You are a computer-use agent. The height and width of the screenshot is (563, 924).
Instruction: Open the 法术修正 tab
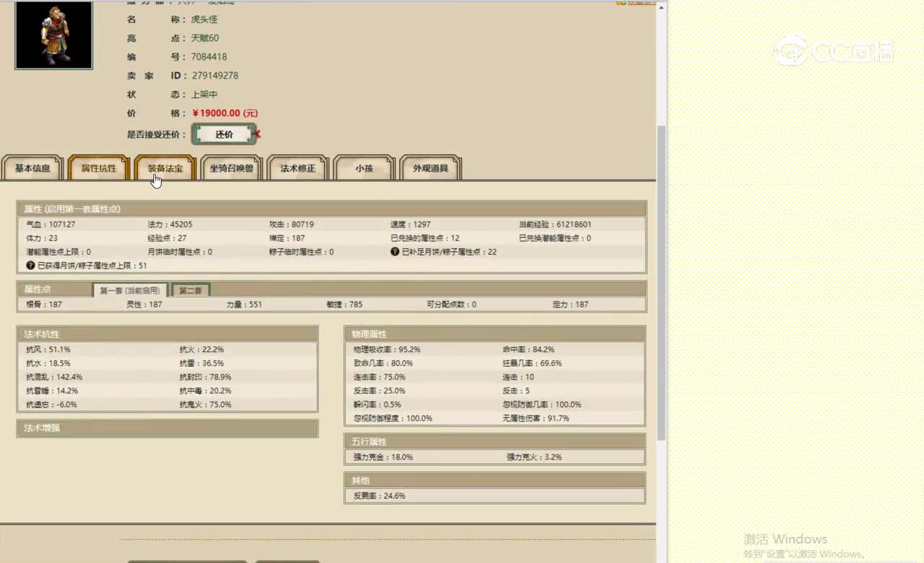(298, 168)
